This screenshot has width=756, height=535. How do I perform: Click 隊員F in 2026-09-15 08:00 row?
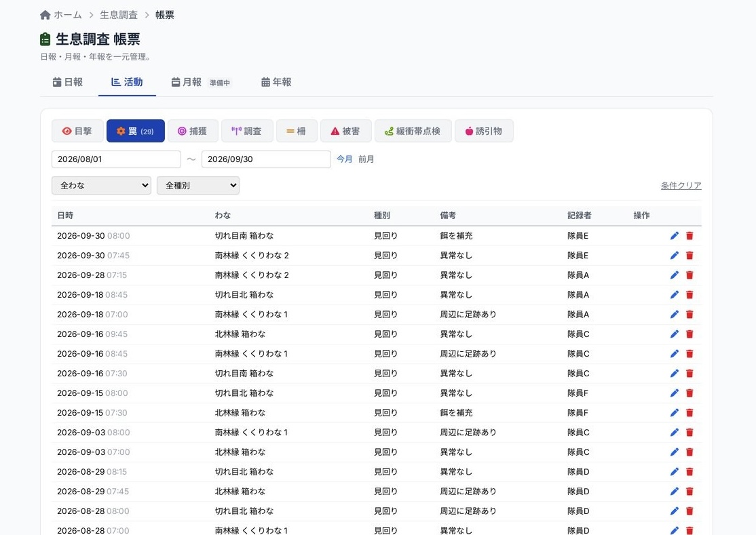pos(578,393)
